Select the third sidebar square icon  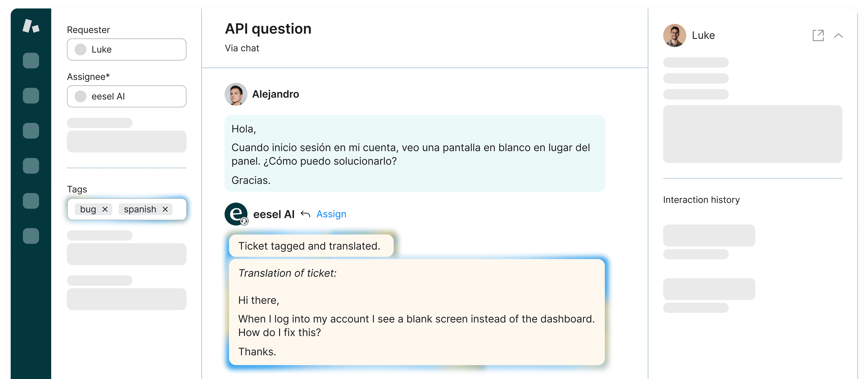coord(31,131)
